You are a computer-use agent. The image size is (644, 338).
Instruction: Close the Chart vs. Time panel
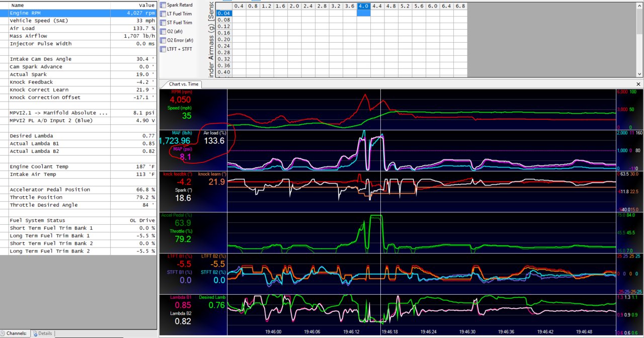tap(638, 84)
